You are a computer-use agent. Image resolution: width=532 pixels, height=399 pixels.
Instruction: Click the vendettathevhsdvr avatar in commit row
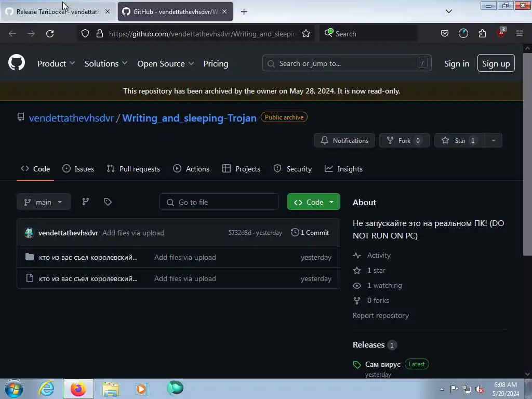[x=29, y=233]
